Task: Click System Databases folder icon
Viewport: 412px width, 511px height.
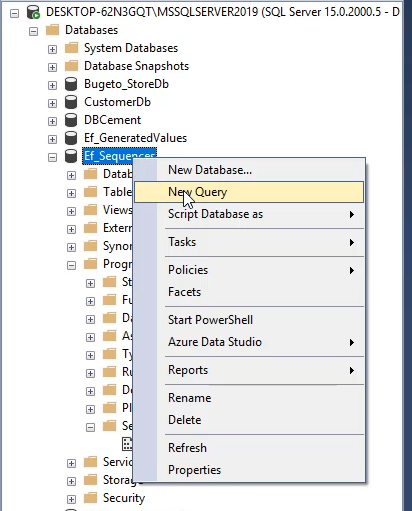Action: 71,48
